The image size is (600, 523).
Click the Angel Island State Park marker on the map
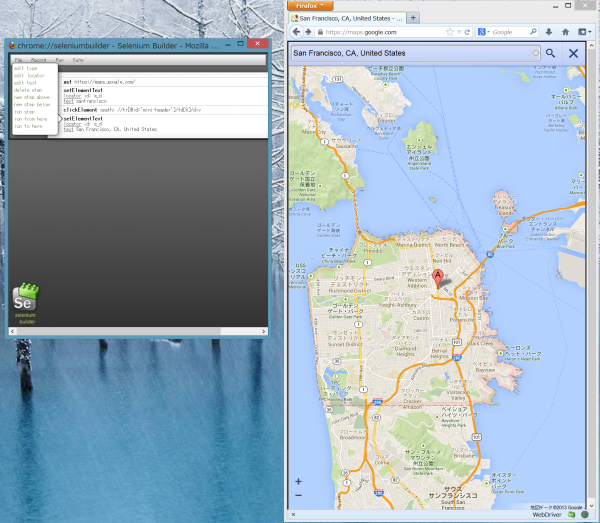[x=419, y=140]
